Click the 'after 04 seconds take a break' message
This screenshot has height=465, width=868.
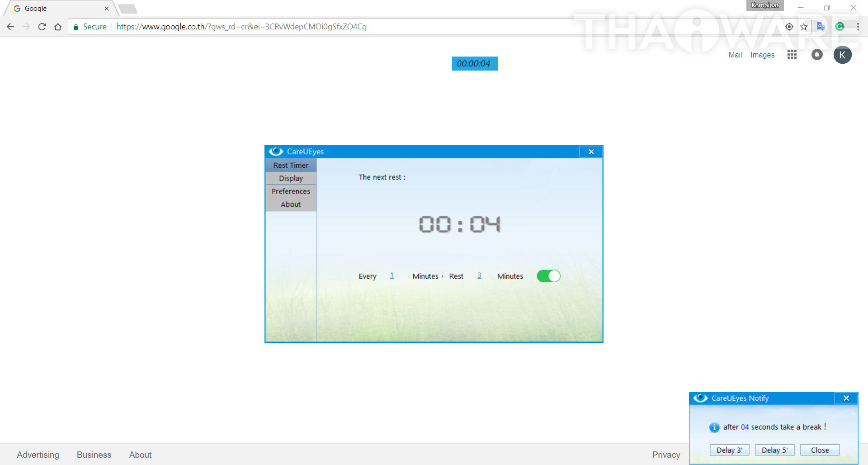point(774,427)
